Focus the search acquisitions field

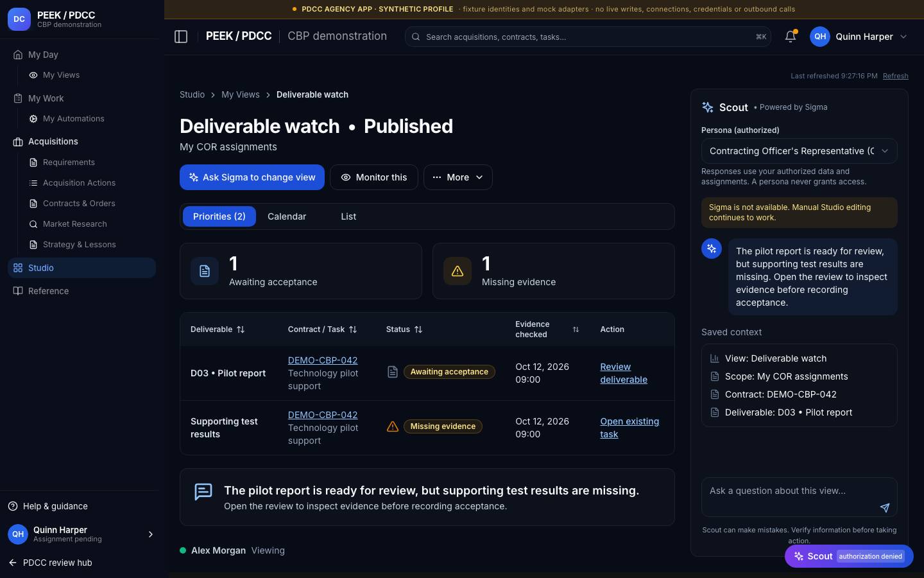coord(588,37)
